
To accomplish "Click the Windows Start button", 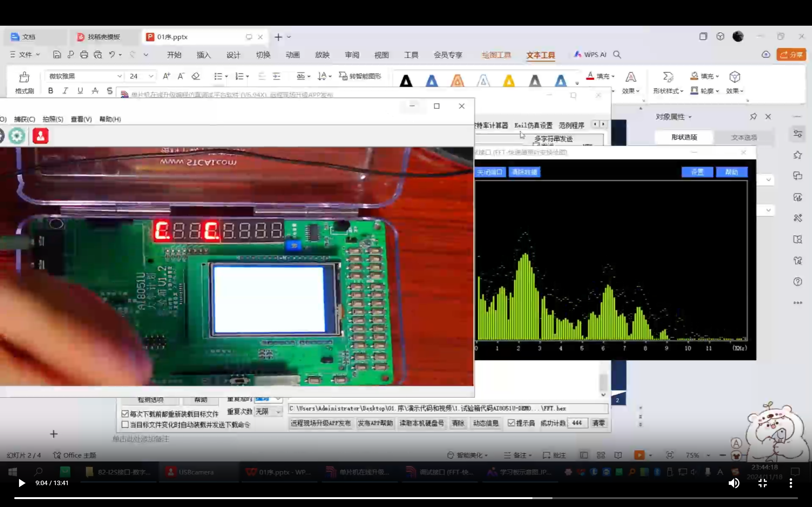I will (12, 472).
